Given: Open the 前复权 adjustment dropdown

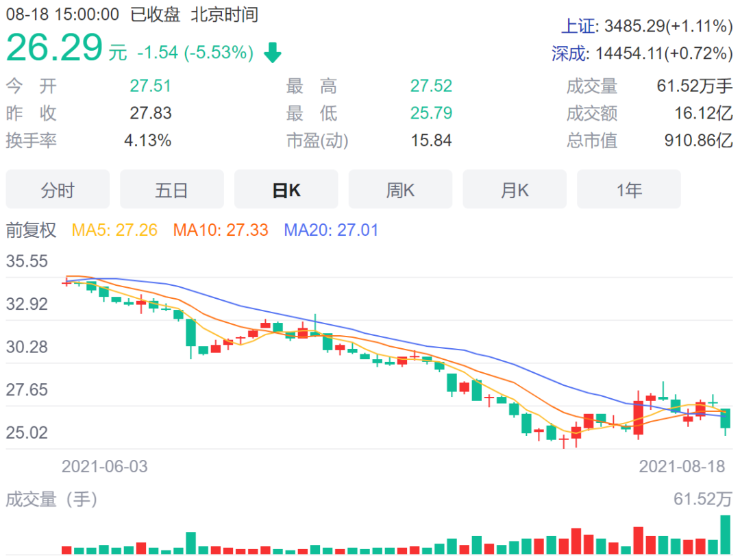Looking at the screenshot, I should tap(31, 231).
